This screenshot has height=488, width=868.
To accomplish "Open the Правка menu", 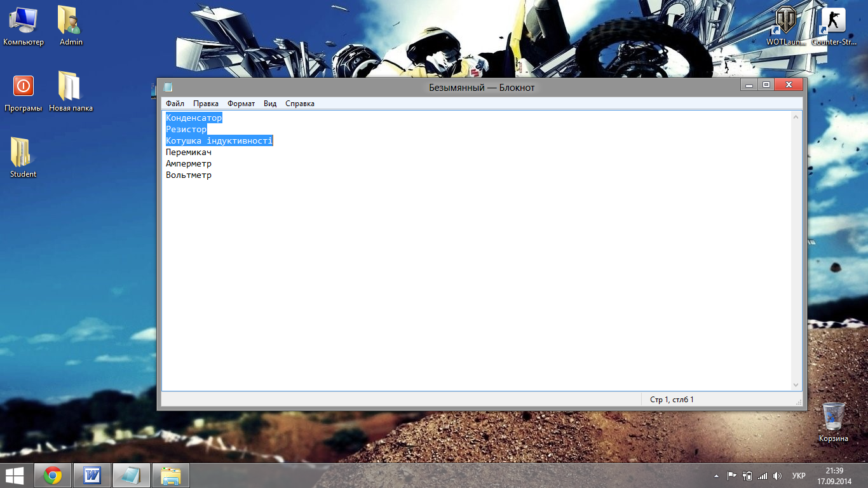I will click(205, 104).
